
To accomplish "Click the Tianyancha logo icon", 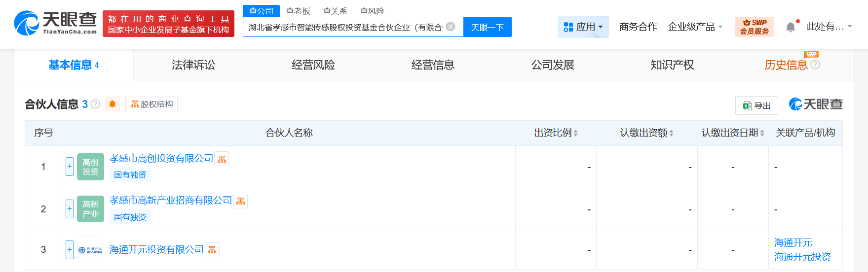I will (x=27, y=23).
